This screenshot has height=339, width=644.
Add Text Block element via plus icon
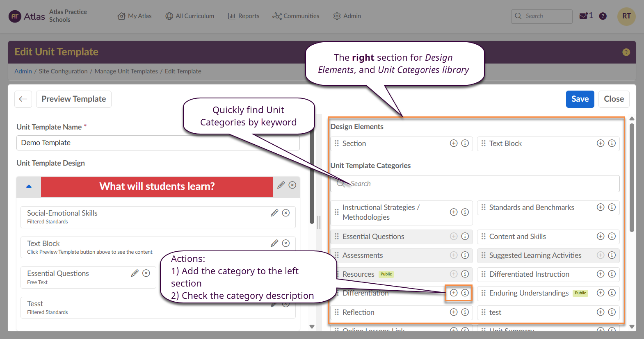pyautogui.click(x=601, y=143)
